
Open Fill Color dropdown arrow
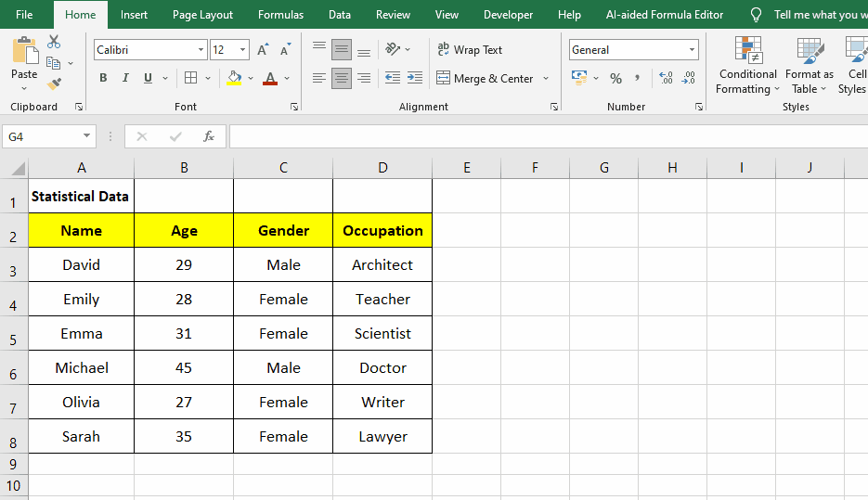point(251,78)
